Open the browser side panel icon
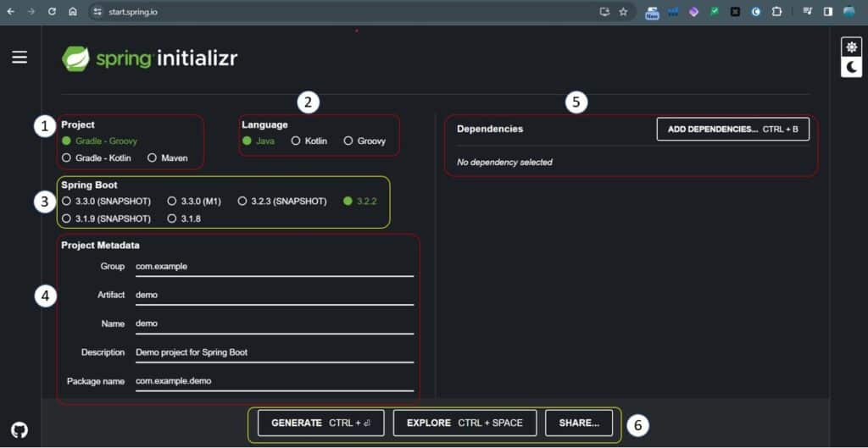 tap(828, 12)
